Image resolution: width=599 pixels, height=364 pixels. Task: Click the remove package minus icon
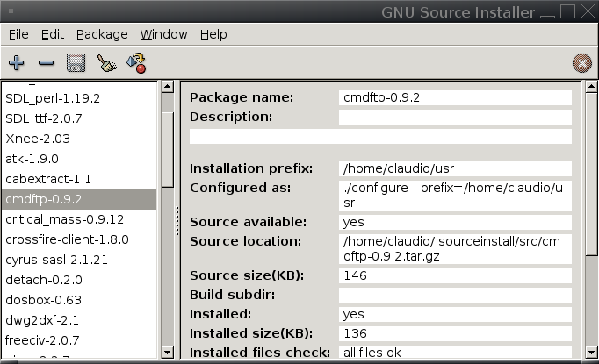(x=47, y=63)
